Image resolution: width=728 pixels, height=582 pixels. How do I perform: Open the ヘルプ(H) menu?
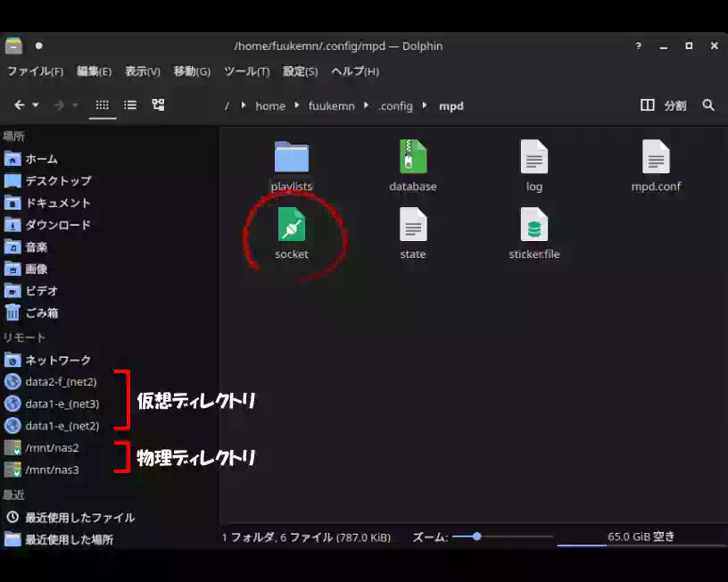355,71
